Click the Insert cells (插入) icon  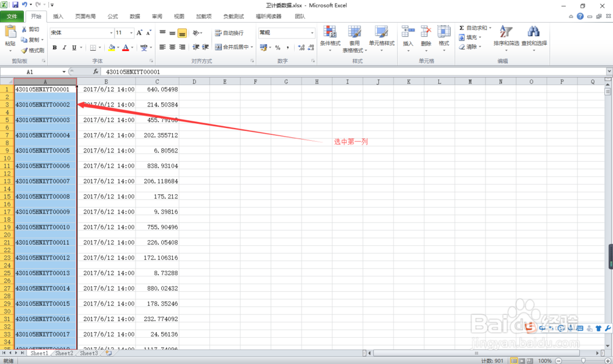point(408,32)
